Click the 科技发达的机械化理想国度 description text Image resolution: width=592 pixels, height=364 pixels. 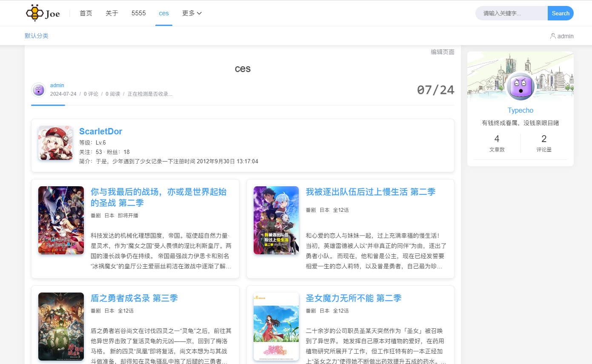(161, 251)
